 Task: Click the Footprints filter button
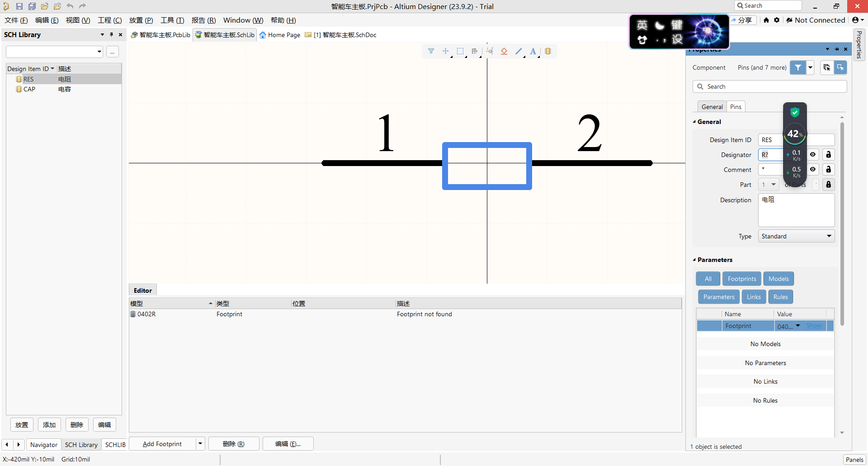[x=741, y=279]
